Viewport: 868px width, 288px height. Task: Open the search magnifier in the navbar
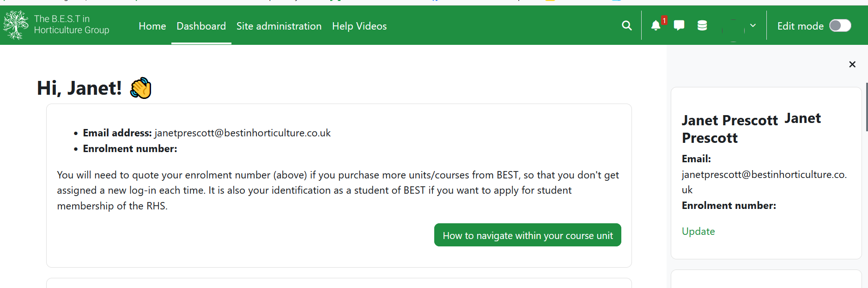point(626,25)
